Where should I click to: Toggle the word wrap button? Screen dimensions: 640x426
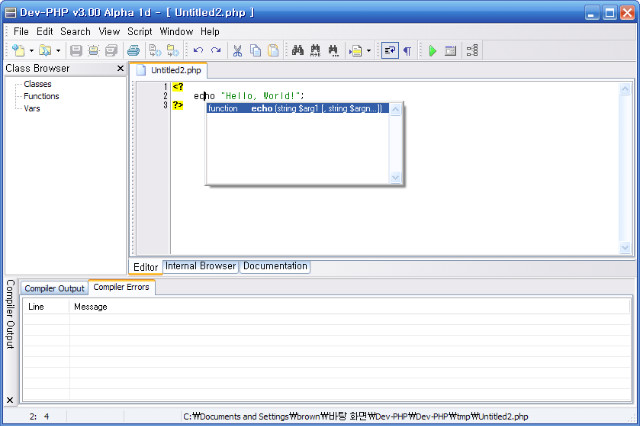pyautogui.click(x=390, y=51)
